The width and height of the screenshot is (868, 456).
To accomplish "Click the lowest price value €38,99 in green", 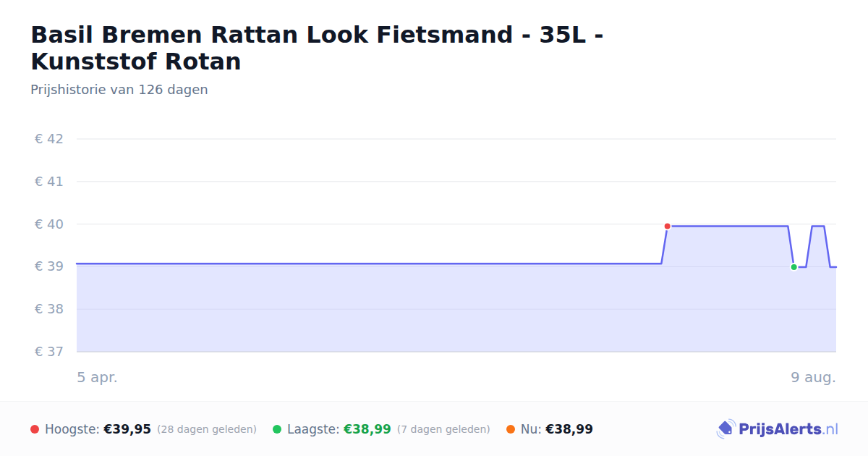I will [367, 429].
